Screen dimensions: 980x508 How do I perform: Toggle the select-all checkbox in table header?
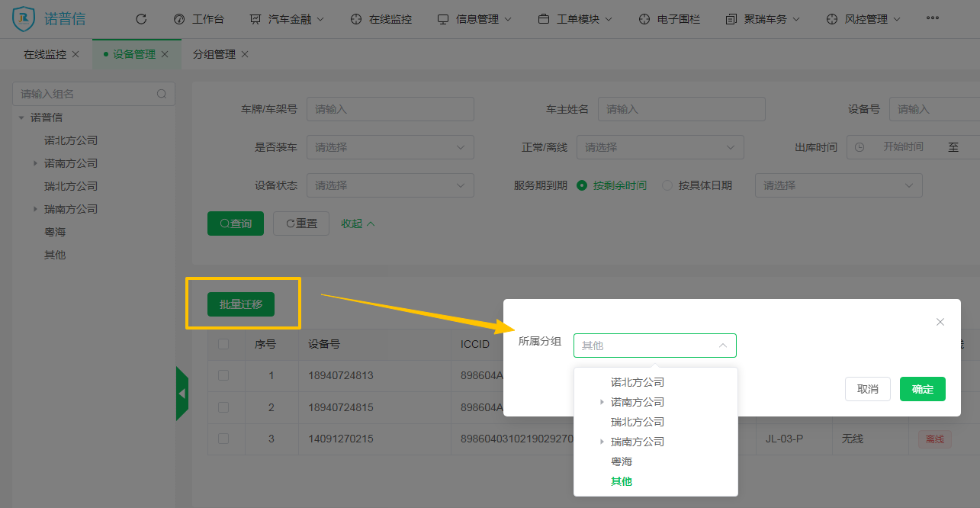[x=223, y=344]
